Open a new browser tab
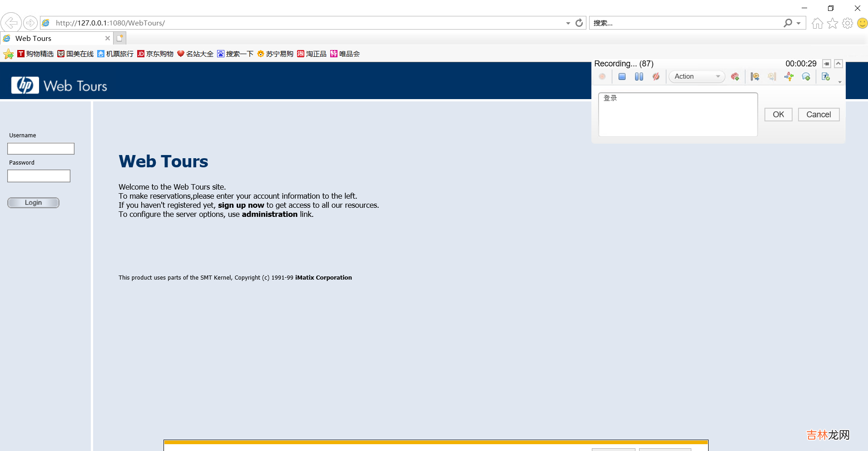Viewport: 868px width, 451px height. click(120, 38)
